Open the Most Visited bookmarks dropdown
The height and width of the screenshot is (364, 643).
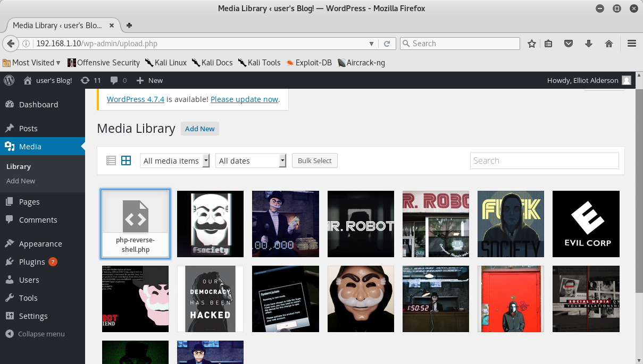(32, 63)
